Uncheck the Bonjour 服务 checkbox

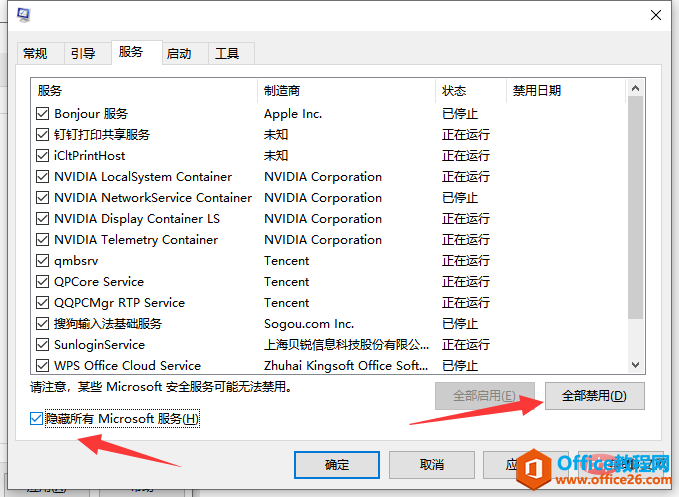point(42,113)
